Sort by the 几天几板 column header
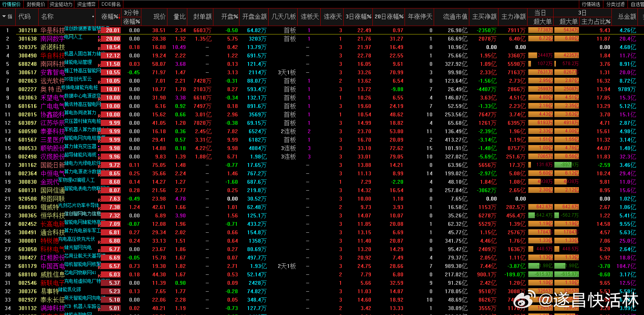Viewport: 644px width, 315px height. click(x=283, y=16)
